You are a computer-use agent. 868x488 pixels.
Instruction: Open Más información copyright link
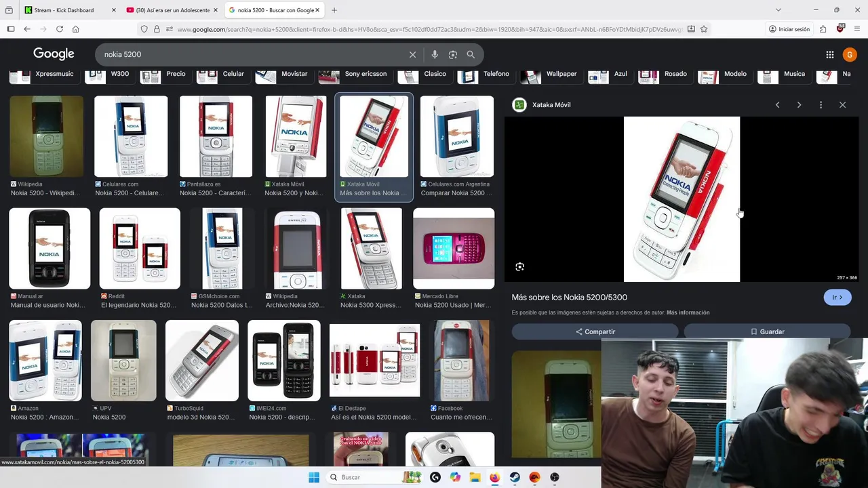click(x=688, y=312)
